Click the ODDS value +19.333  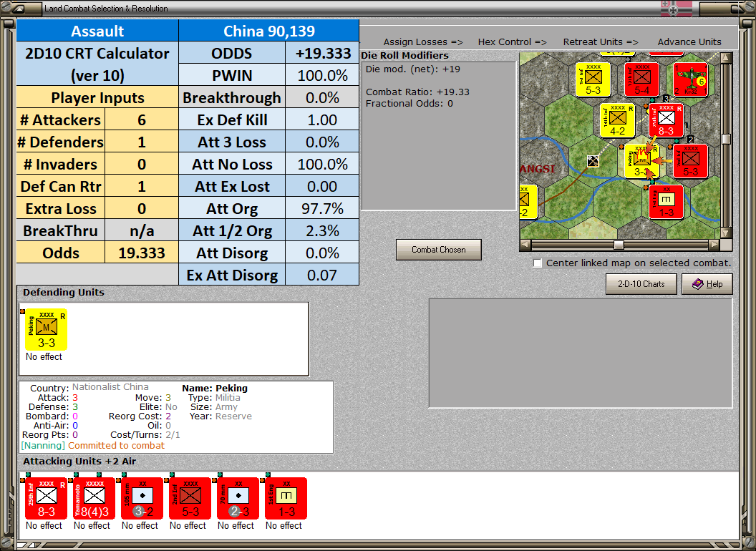tap(322, 53)
